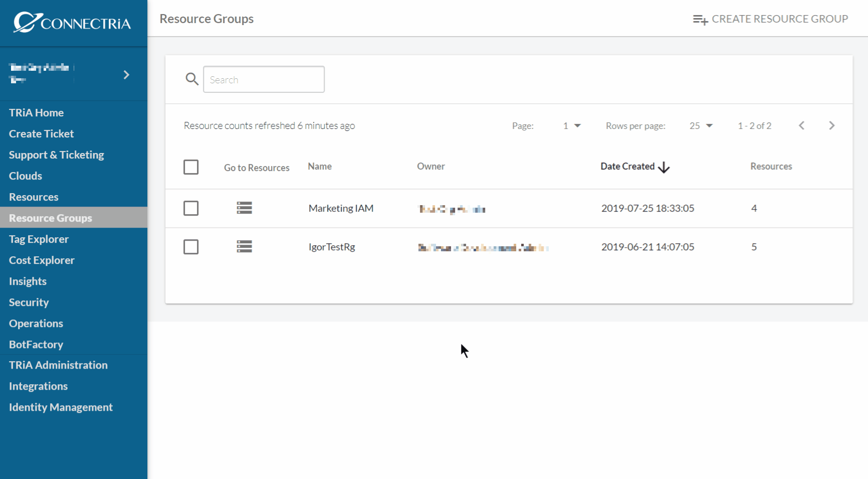This screenshot has height=479, width=868.
Task: Open Cost Explorer
Action: coord(42,260)
